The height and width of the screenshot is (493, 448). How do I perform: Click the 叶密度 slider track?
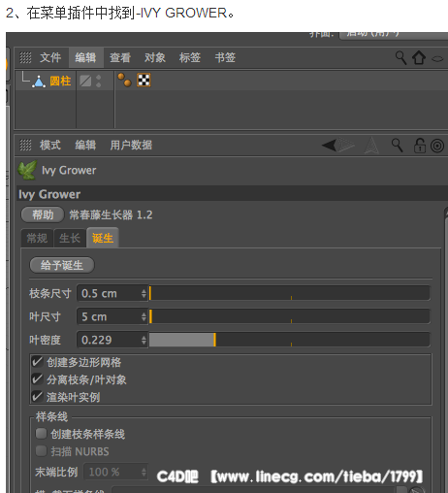tap(290, 340)
